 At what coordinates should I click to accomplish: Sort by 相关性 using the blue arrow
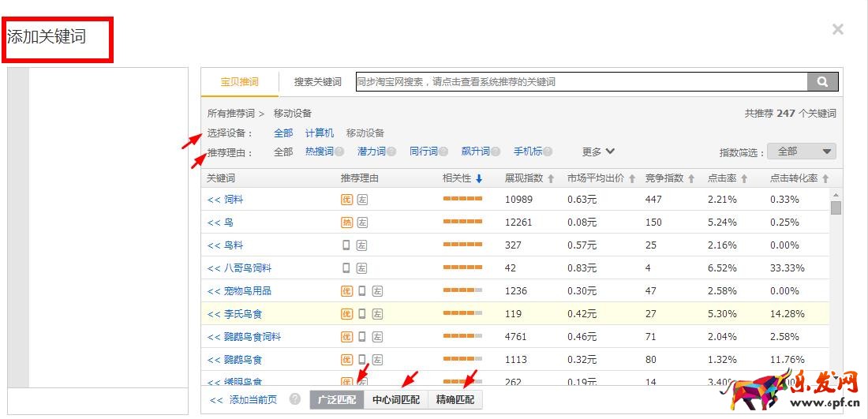(479, 179)
